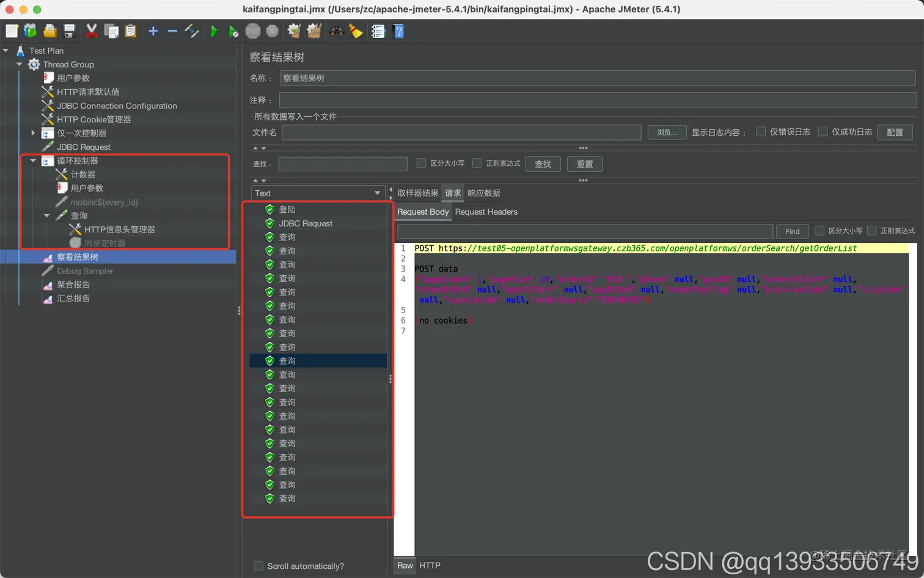Switch to the 请求 tab
924x578 pixels.
453,193
